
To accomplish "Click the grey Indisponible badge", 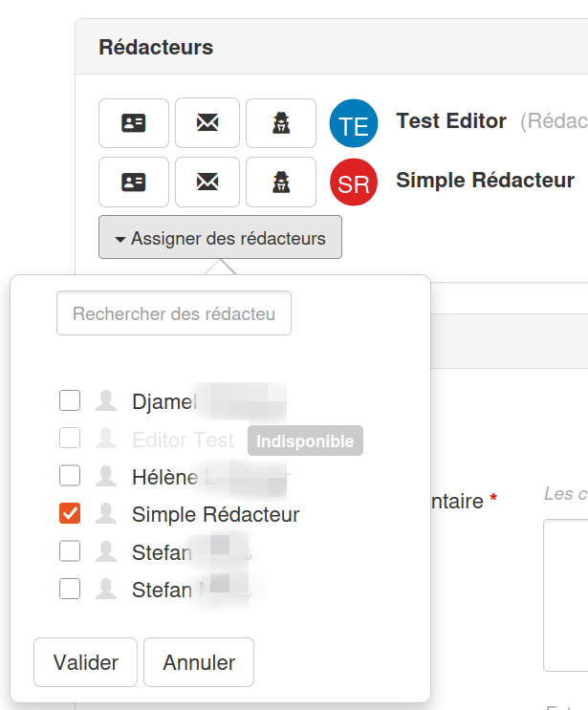I will coord(305,441).
